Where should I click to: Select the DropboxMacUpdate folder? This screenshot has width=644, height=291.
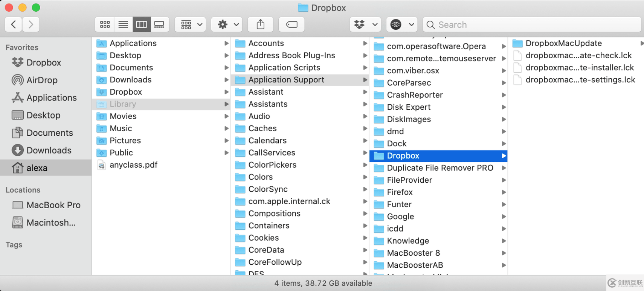pyautogui.click(x=576, y=43)
